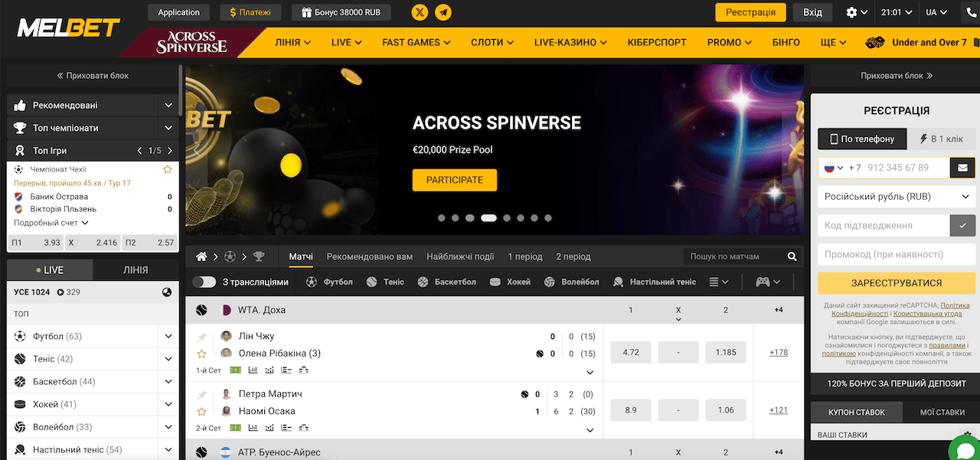
Task: Open the X (Twitter) social icon
Action: click(420, 12)
